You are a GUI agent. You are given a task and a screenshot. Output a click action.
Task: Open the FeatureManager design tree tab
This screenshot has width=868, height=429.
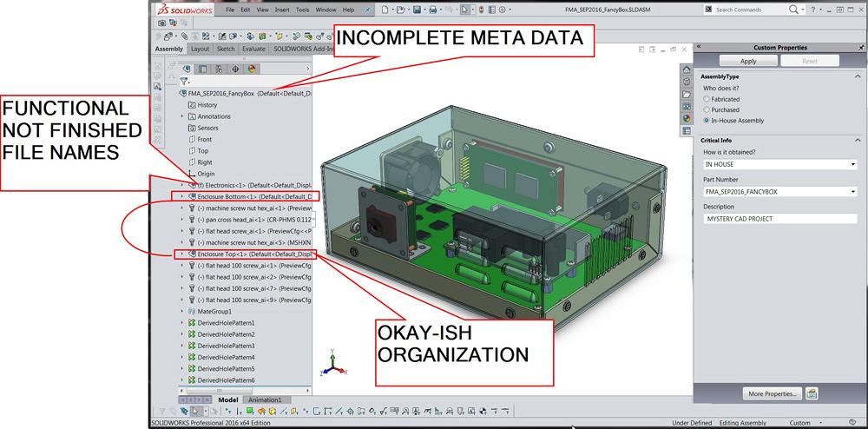[187, 69]
